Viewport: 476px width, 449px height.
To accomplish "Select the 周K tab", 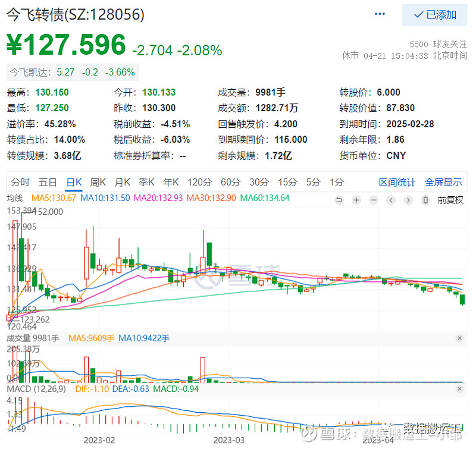I will click(x=98, y=183).
